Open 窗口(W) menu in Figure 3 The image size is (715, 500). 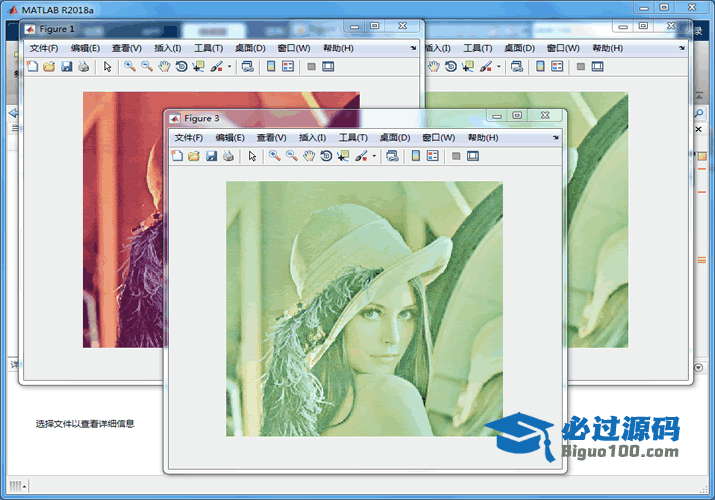click(x=439, y=138)
